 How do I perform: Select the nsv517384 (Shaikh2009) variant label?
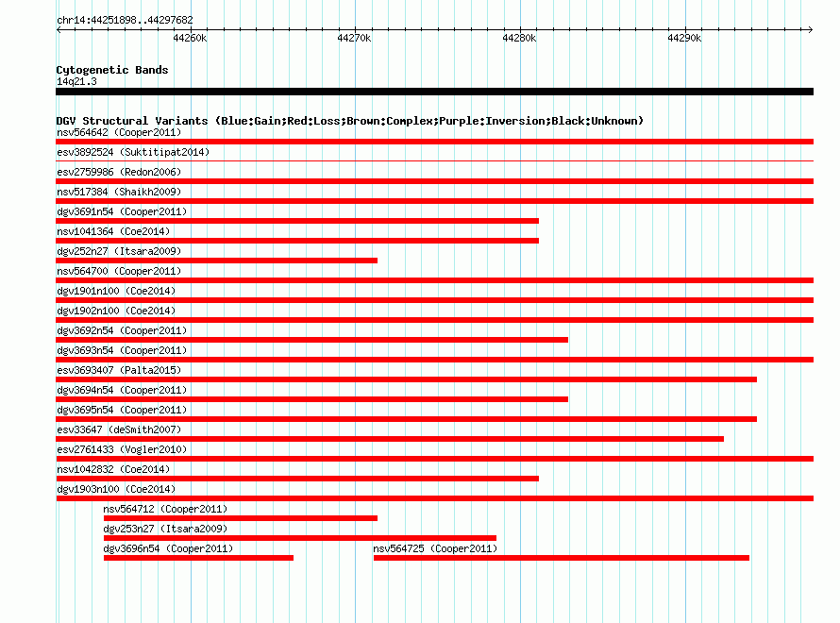tap(119, 192)
